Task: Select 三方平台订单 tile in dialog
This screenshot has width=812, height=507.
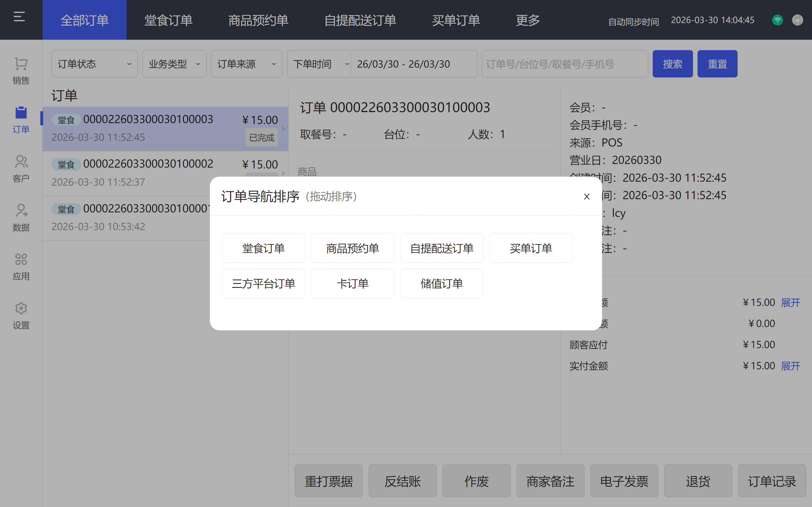Action: pos(263,284)
